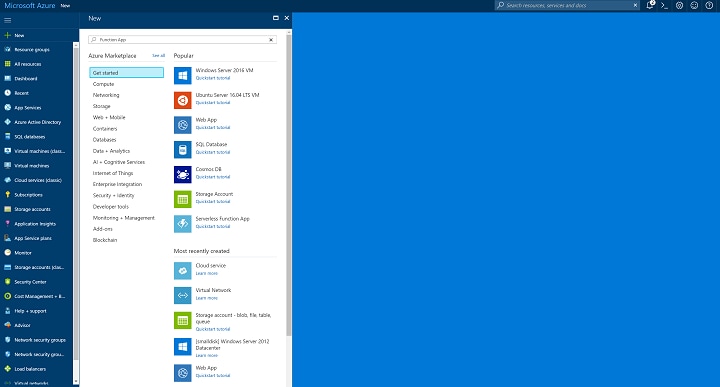Click See all in Azure Marketplace
This screenshot has height=387, width=720.
tap(158, 56)
